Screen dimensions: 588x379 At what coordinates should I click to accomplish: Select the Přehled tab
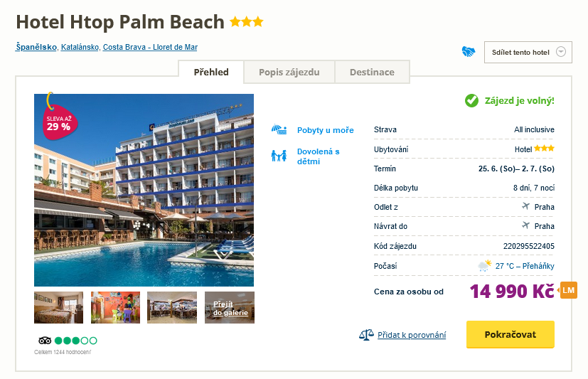211,73
